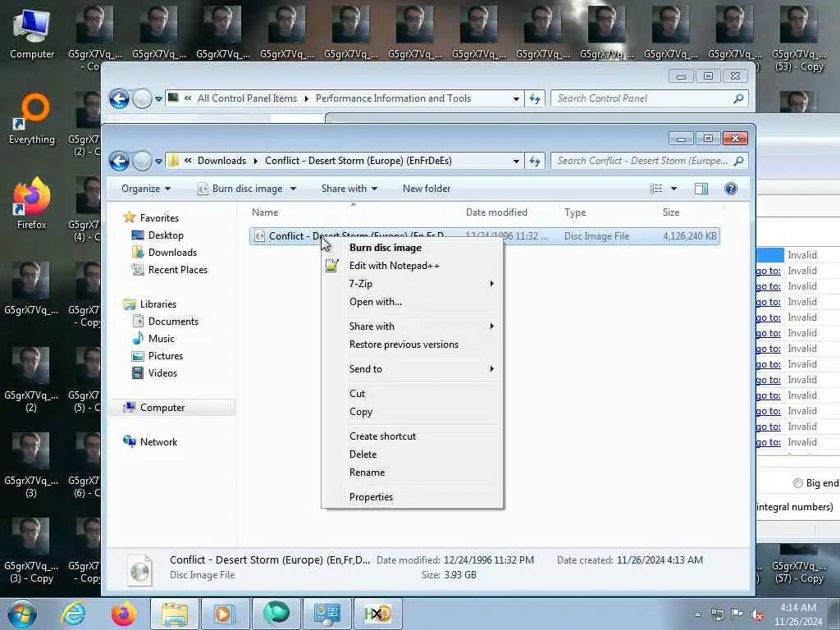Open Everything desktop shortcut
Viewport: 840px width, 630px height.
(32, 119)
